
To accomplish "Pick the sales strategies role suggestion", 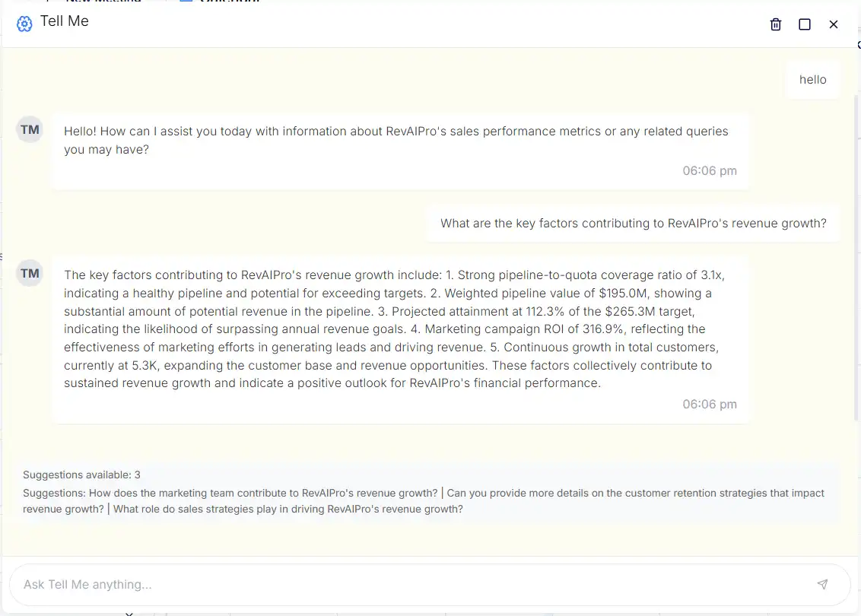I will [x=288, y=509].
